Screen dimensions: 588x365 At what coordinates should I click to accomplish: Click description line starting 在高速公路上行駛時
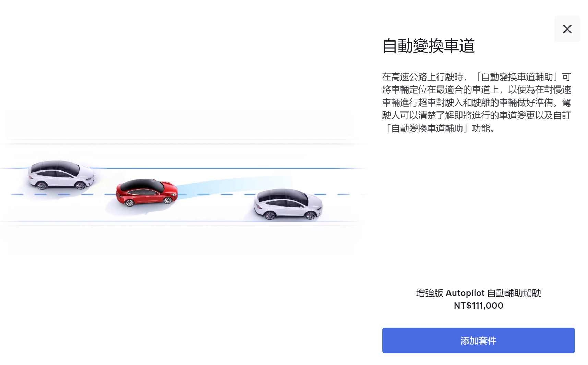tap(477, 77)
